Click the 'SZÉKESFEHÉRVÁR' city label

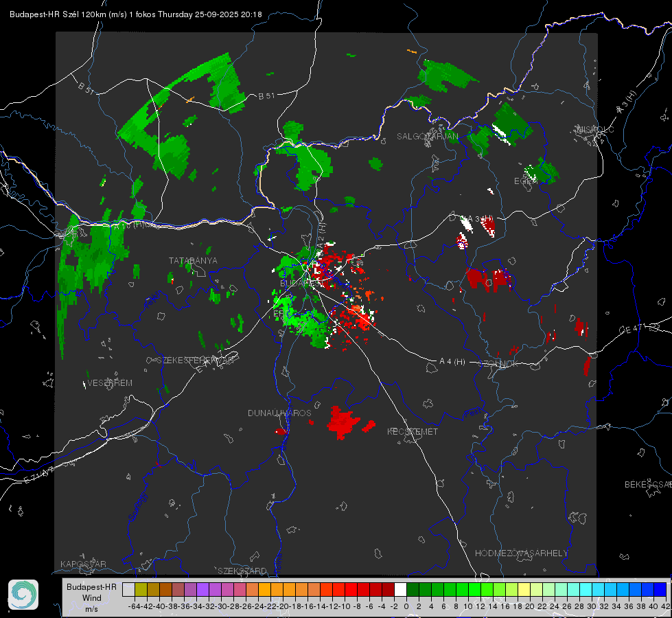tap(196, 360)
